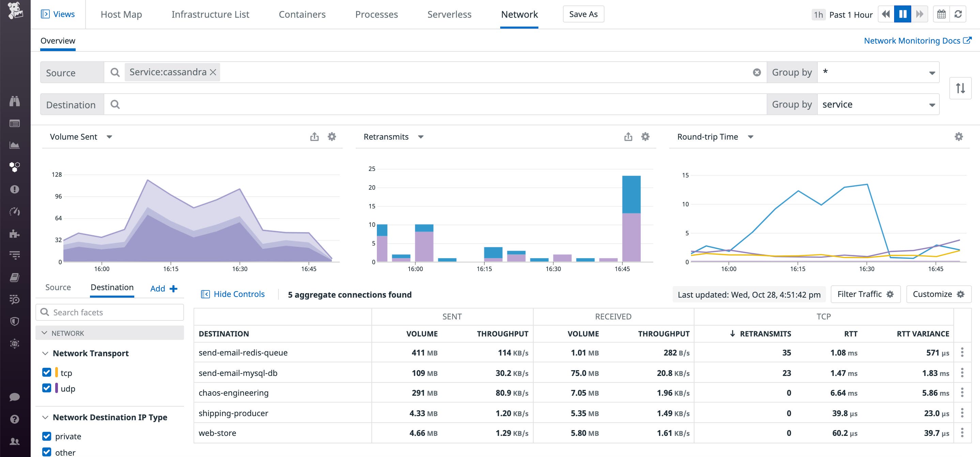This screenshot has height=457, width=980.
Task: Disable the udp transport checkbox
Action: pyautogui.click(x=46, y=388)
